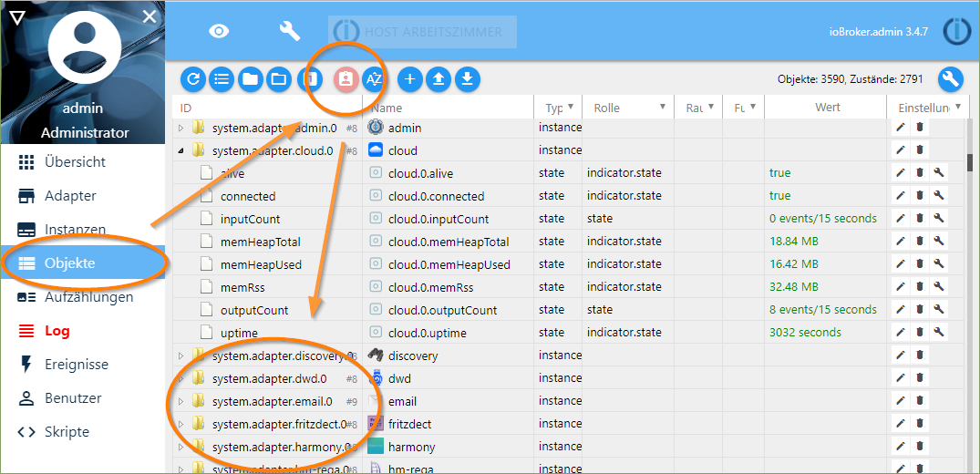Switch to list view of objects
The image size is (980, 474).
coord(222,78)
